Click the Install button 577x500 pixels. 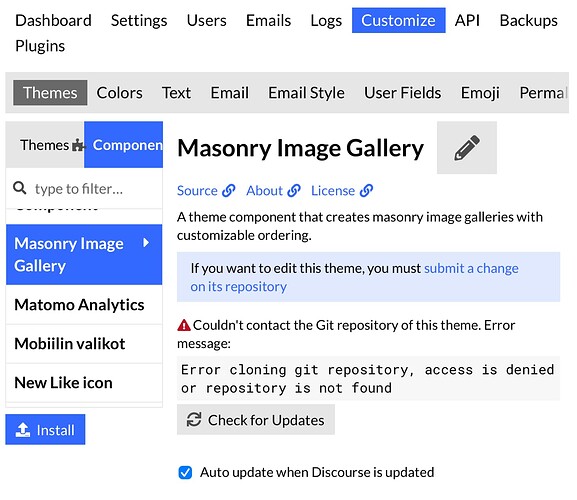pos(45,429)
